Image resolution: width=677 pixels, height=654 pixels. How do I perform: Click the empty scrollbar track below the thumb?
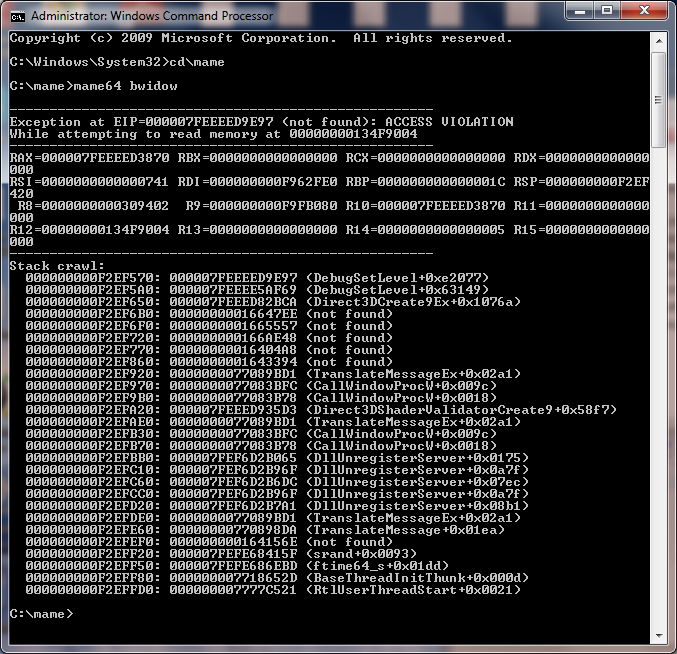coord(659,400)
